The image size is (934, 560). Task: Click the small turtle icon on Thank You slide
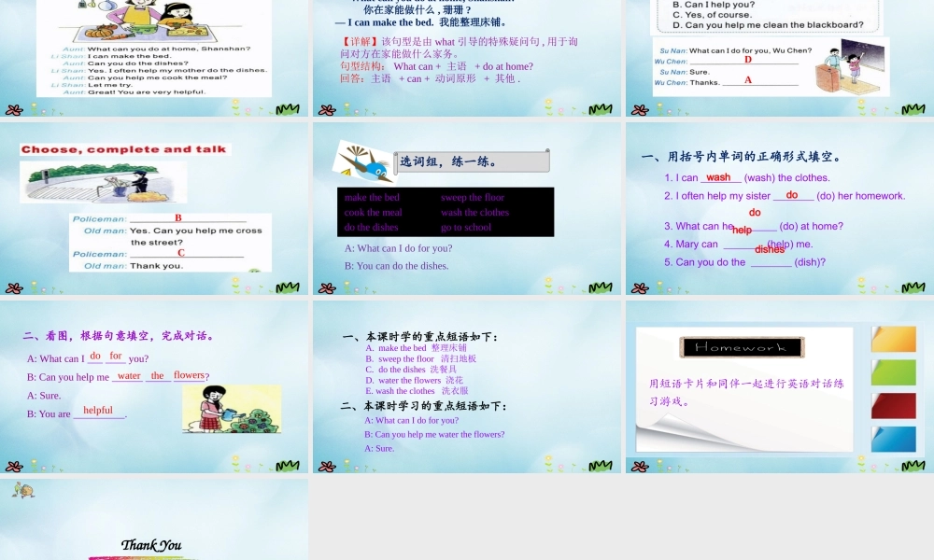(x=23, y=490)
